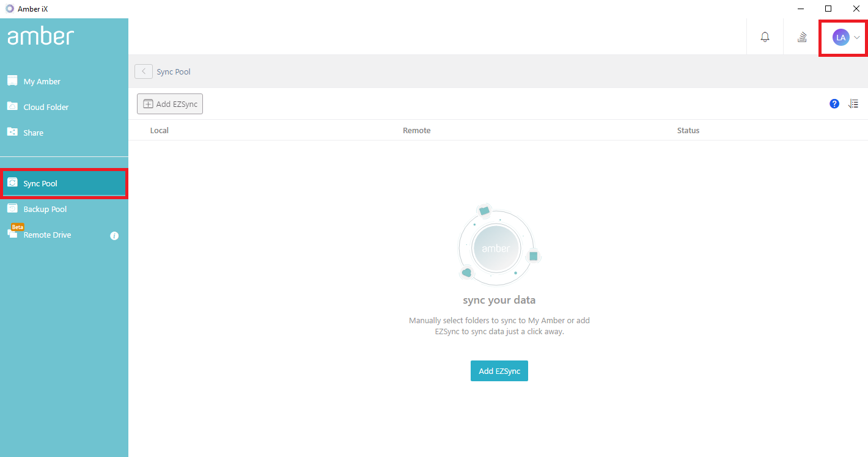Click the Sync Pool breadcrumb title

pyautogui.click(x=174, y=71)
